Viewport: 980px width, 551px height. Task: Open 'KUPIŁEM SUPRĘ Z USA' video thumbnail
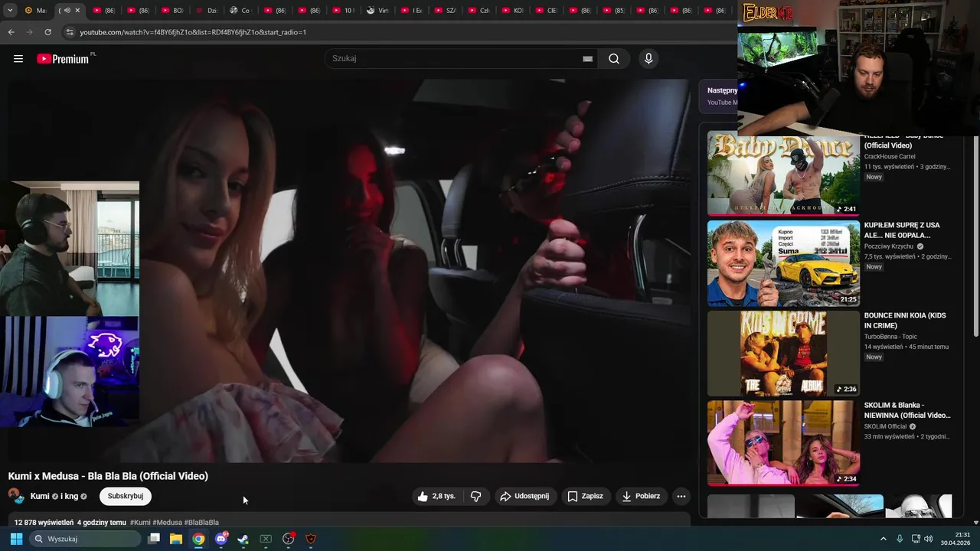tap(783, 263)
